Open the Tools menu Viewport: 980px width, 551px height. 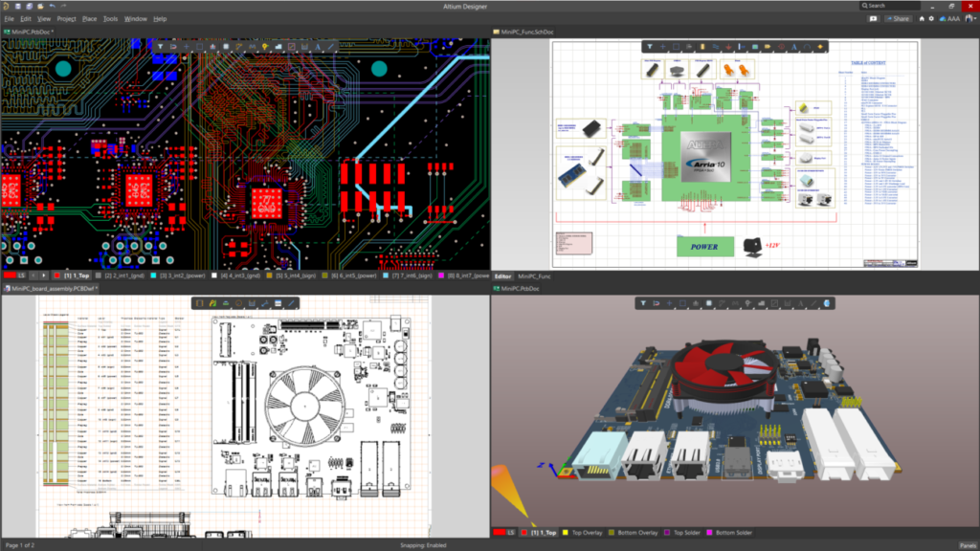(109, 17)
